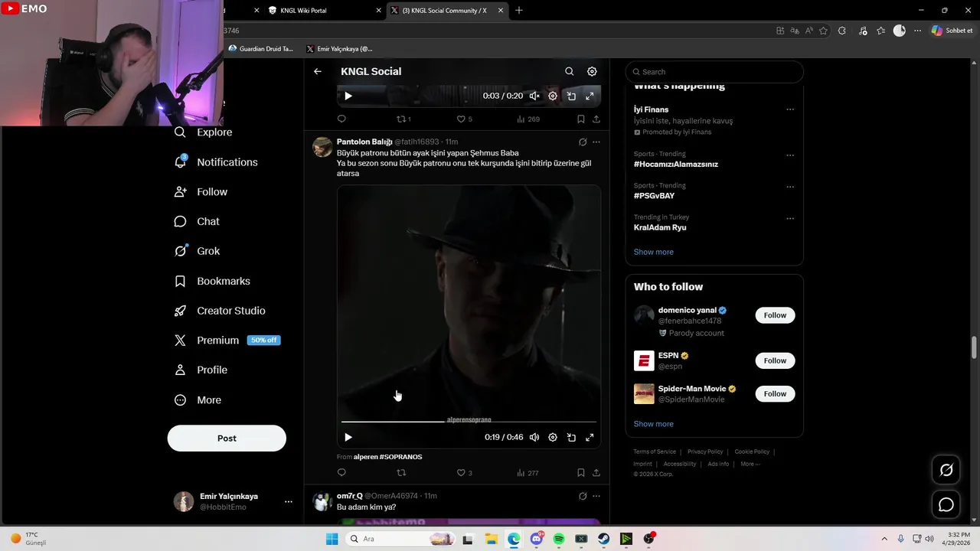This screenshot has height=551, width=980.
Task: Click the right sidebar Search field
Action: pyautogui.click(x=714, y=72)
